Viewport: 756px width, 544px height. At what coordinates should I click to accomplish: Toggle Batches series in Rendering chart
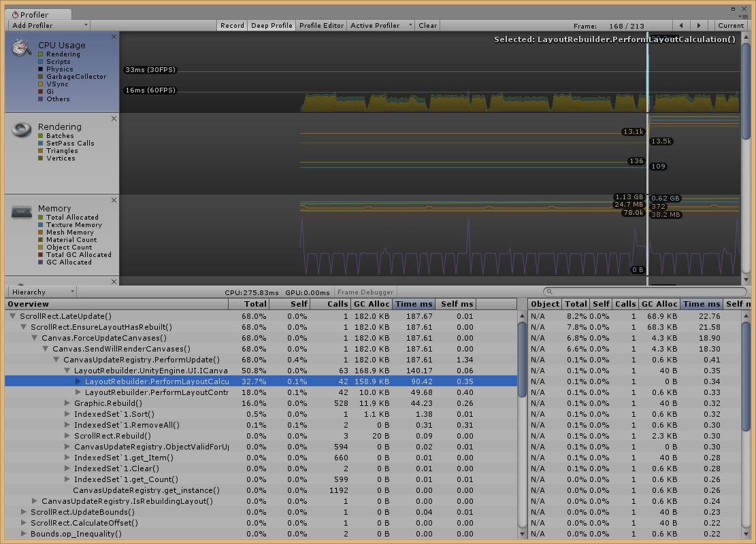[41, 136]
